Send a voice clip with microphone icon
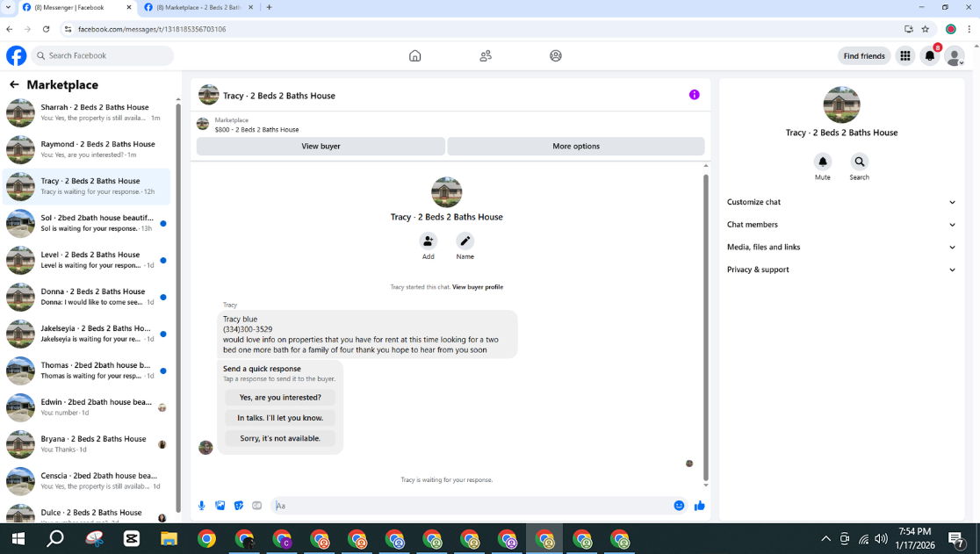Viewport: 980px width, 554px height. pos(201,506)
